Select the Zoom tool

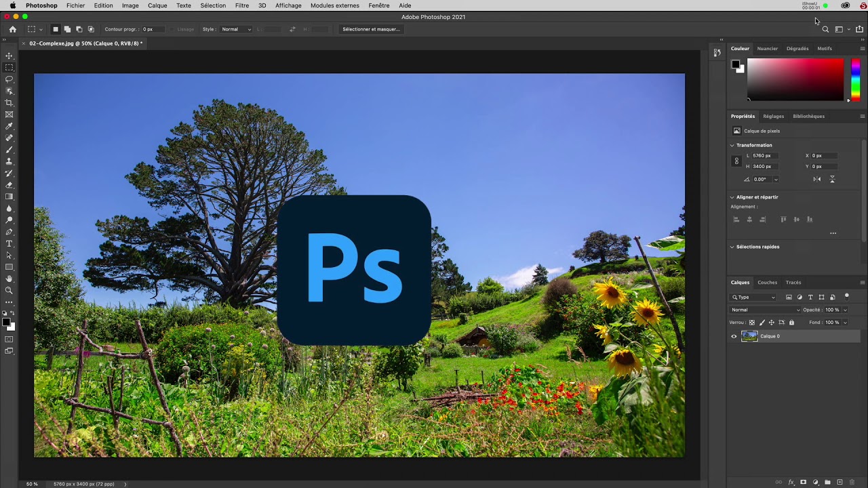9,290
